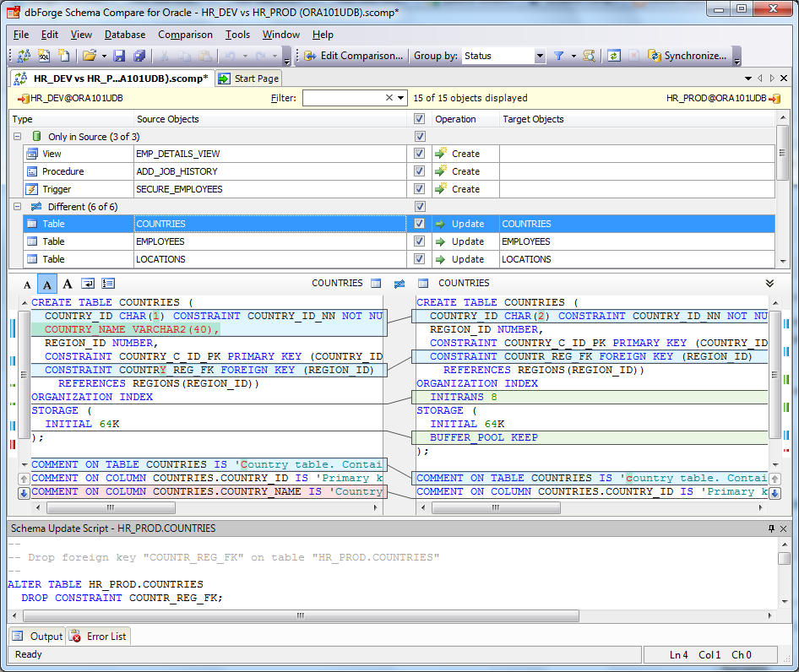The height and width of the screenshot is (672, 799).
Task: Open the Filter field dropdown arrow
Action: [x=401, y=98]
